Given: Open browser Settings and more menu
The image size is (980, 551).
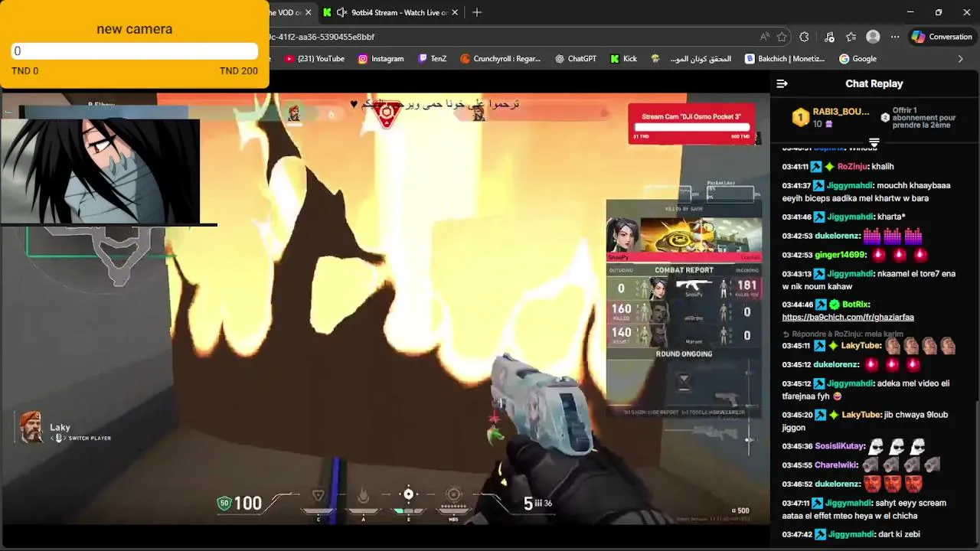Looking at the screenshot, I should 895,37.
